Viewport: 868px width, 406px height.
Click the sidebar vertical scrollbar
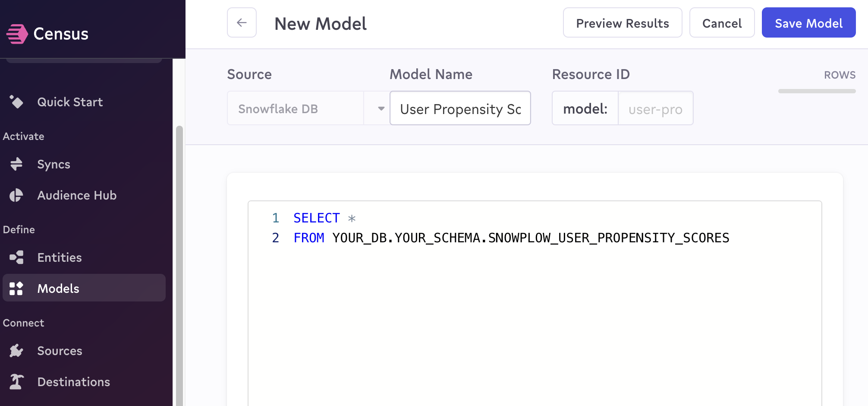(179, 259)
